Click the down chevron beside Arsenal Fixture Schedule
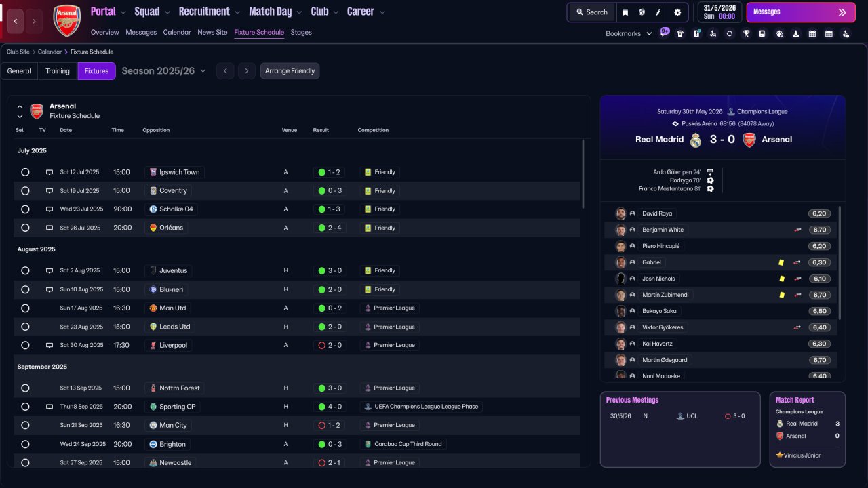The image size is (868, 488). pyautogui.click(x=20, y=117)
